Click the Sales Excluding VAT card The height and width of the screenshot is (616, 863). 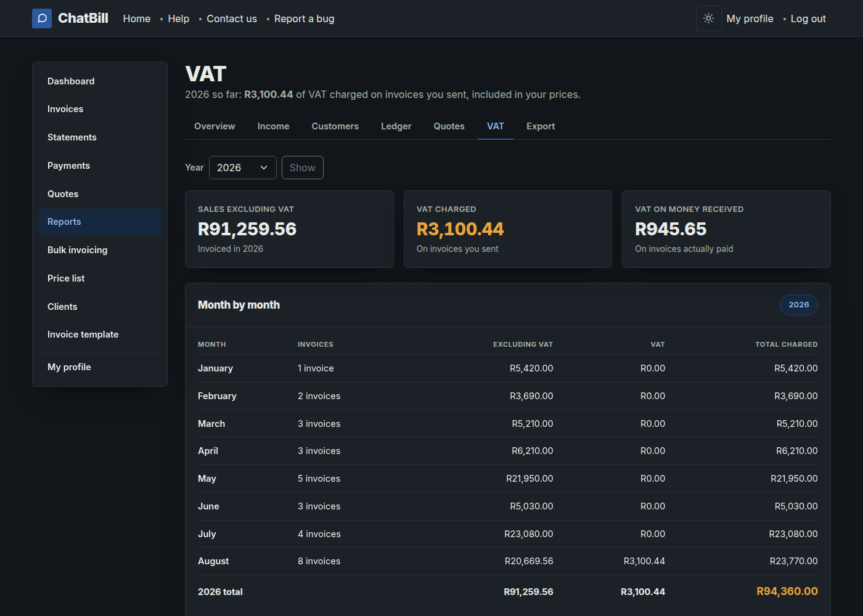coord(289,229)
